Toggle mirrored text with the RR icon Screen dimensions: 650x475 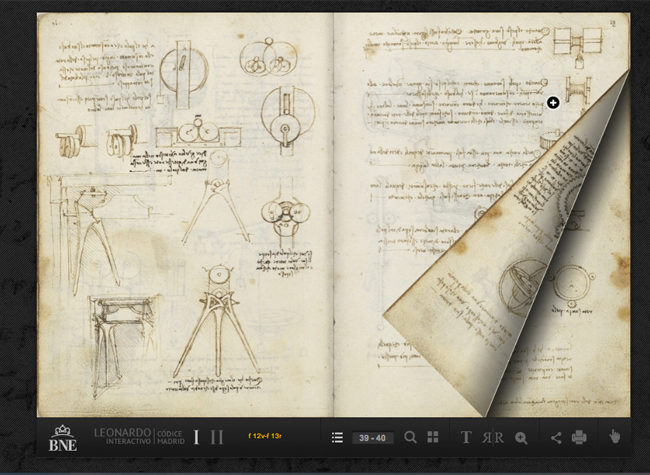click(x=493, y=438)
